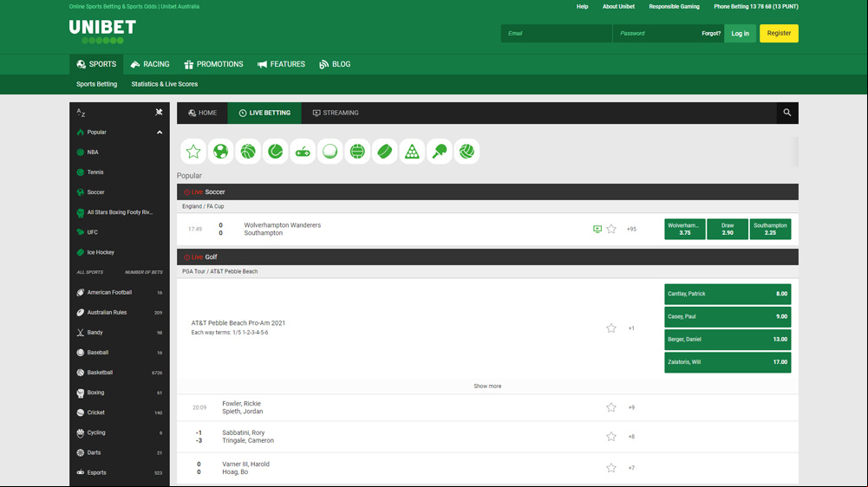Open the Responsible Gaming link
The width and height of the screenshot is (868, 487).
point(675,7)
